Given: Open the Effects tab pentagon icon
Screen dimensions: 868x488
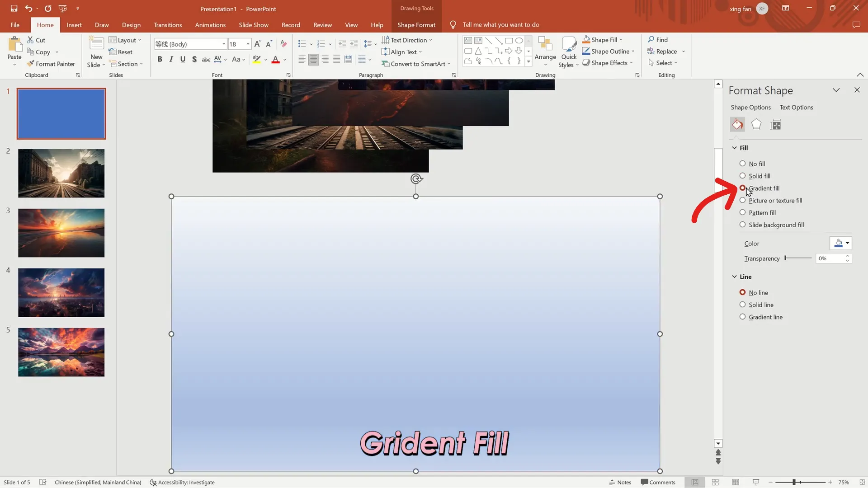Looking at the screenshot, I should pos(756,125).
